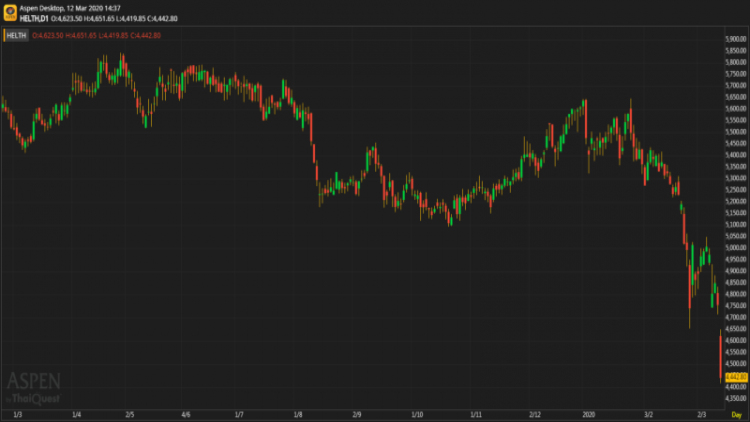Click the 5,900.00 price axis label

(736, 39)
